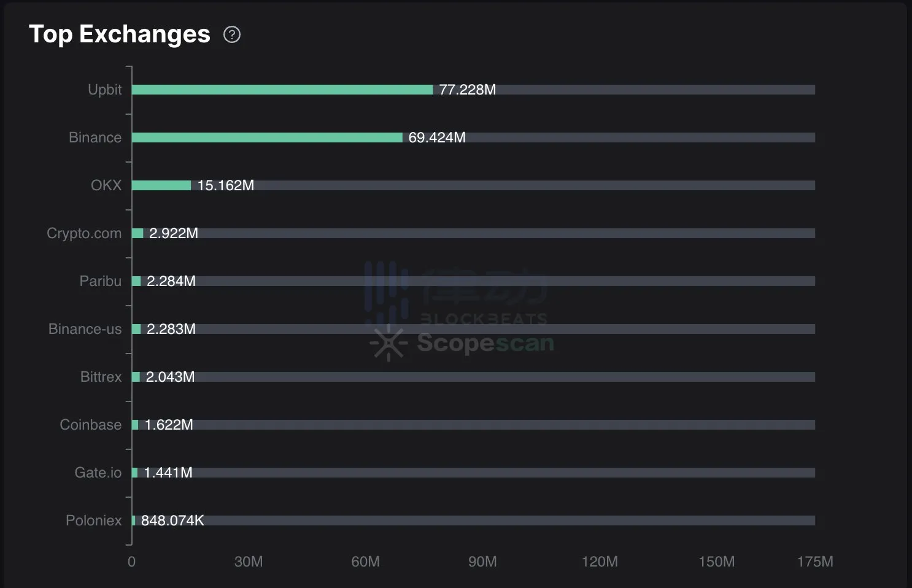Click the Binance green volume bar
The width and height of the screenshot is (912, 588).
267,137
